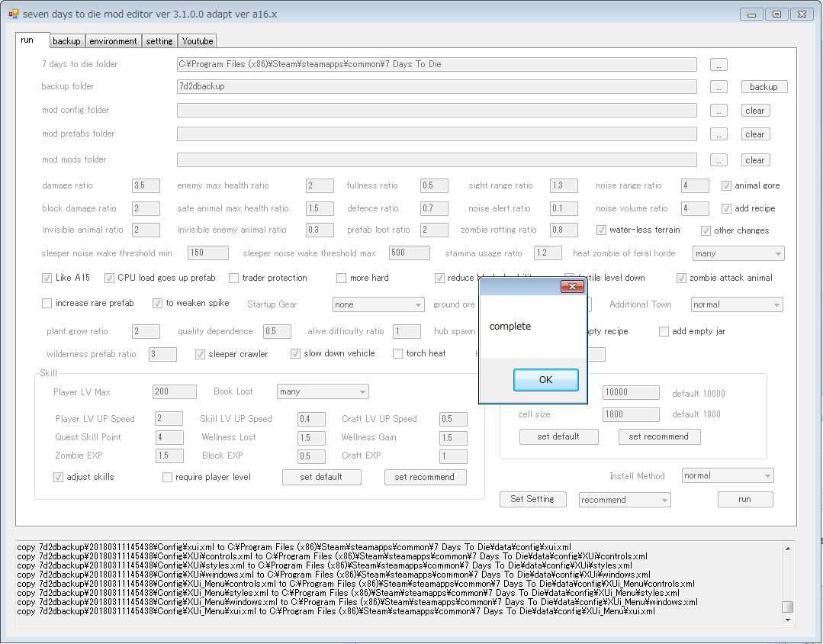
Task: Clear the mod config folder
Action: 755,111
